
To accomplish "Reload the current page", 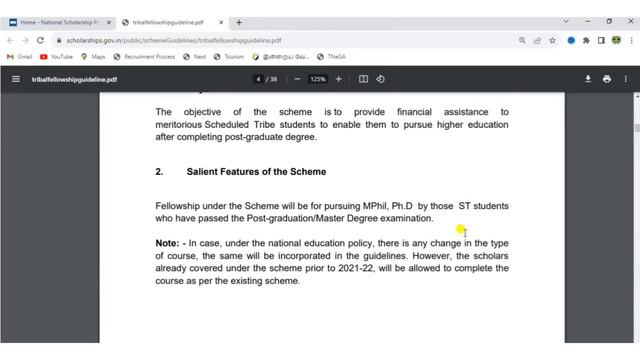I will pyautogui.click(x=40, y=40).
